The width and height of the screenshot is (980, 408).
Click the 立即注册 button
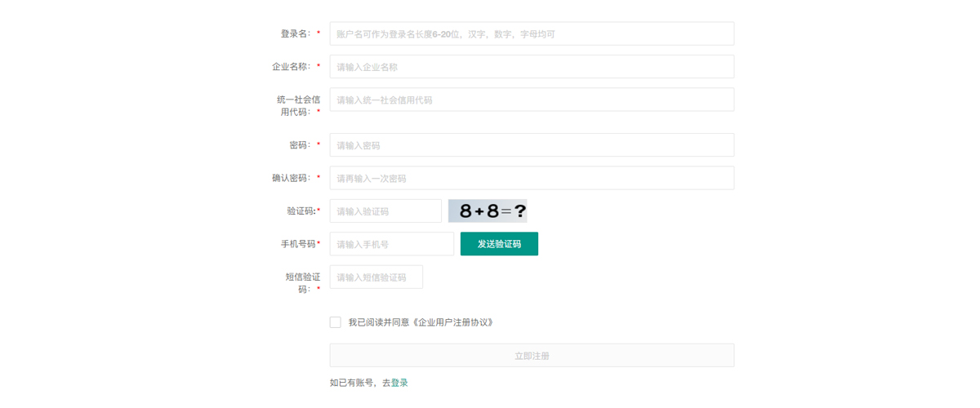[x=532, y=356]
